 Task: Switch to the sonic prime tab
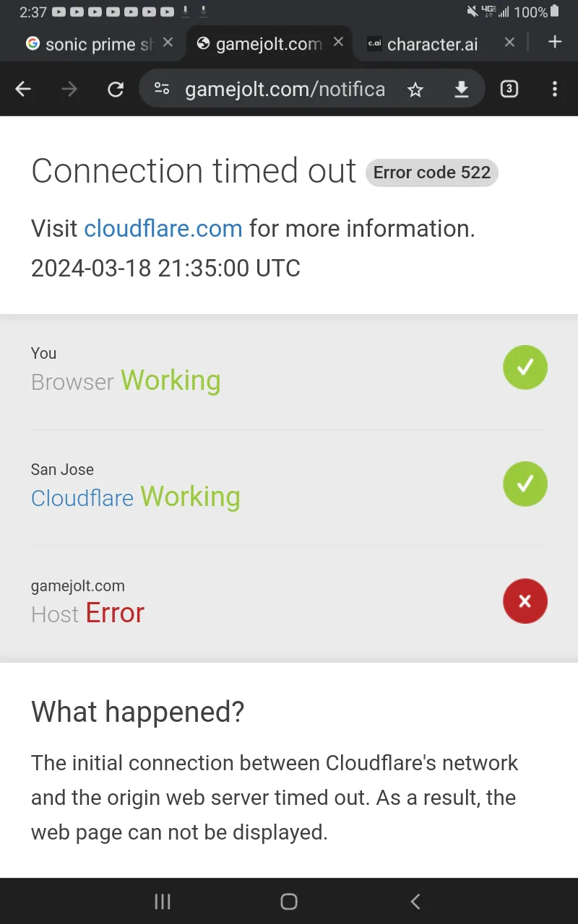coord(90,44)
